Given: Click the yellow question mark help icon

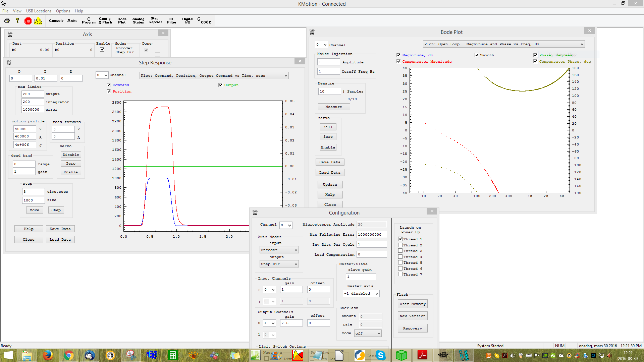Looking at the screenshot, I should [x=17, y=21].
